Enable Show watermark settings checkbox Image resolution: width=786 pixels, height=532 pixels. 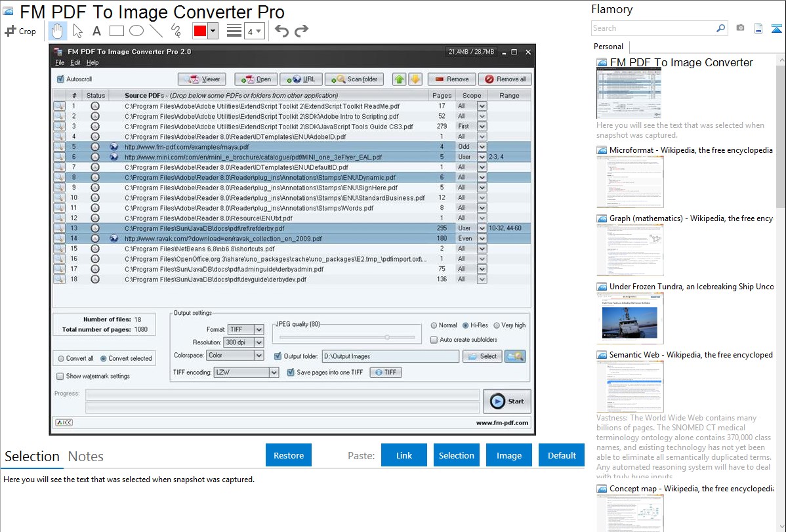(60, 377)
